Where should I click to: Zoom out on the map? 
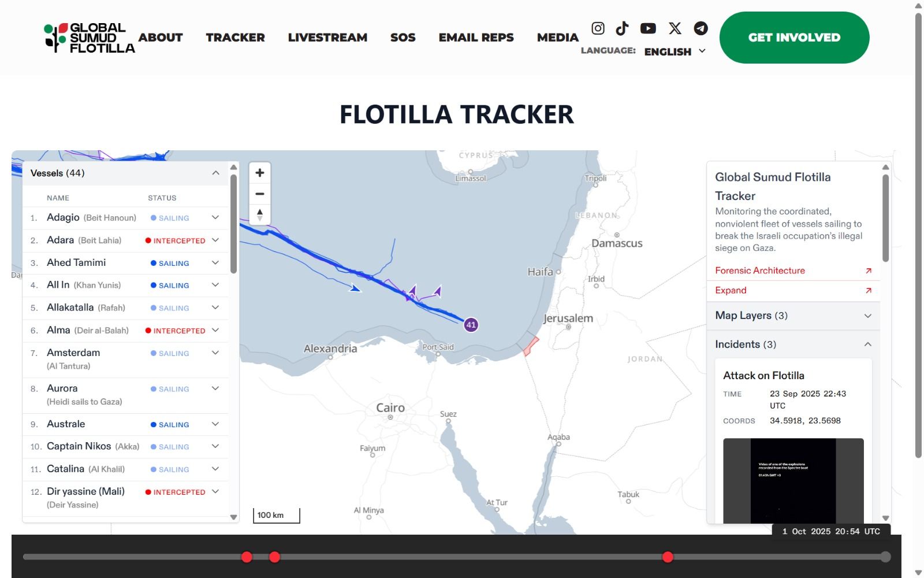[x=260, y=194]
